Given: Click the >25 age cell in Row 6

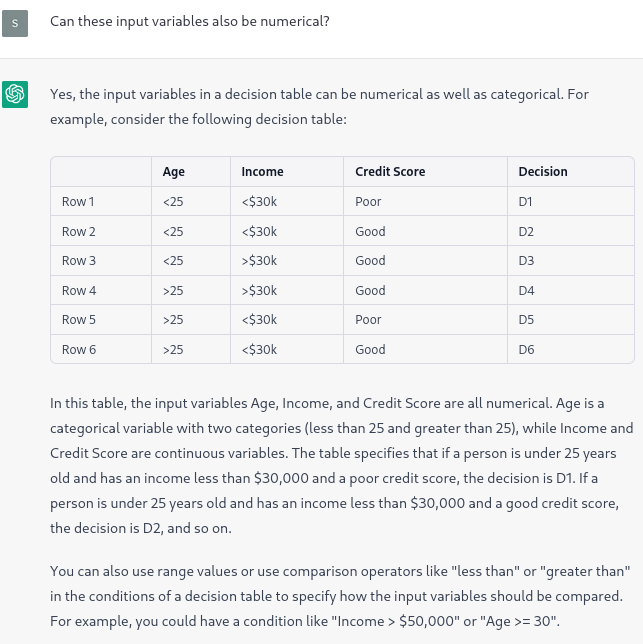Looking at the screenshot, I should pyautogui.click(x=191, y=350).
